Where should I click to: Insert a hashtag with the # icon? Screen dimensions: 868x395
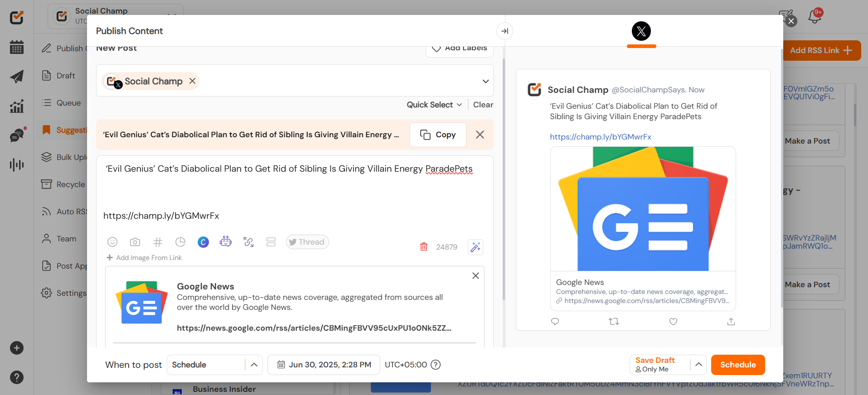click(158, 242)
